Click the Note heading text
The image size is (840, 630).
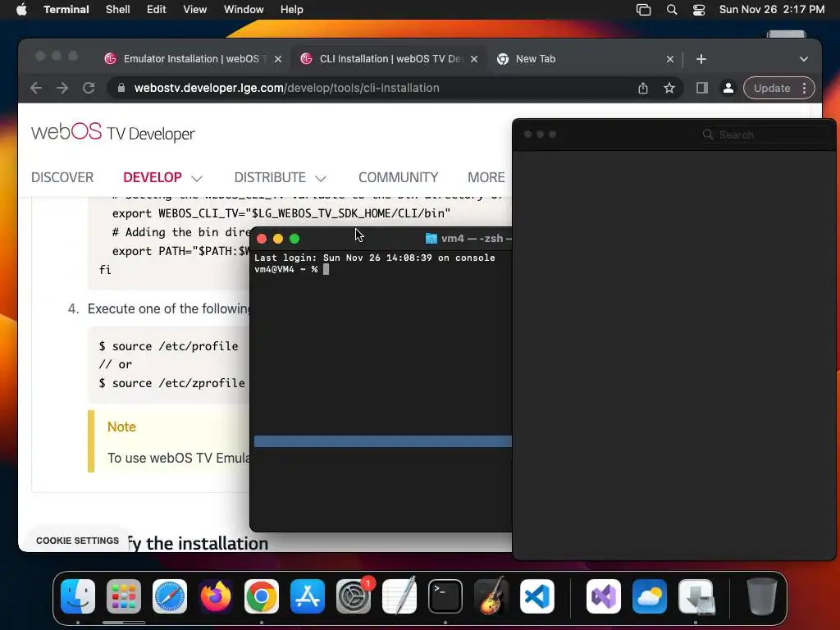121,427
